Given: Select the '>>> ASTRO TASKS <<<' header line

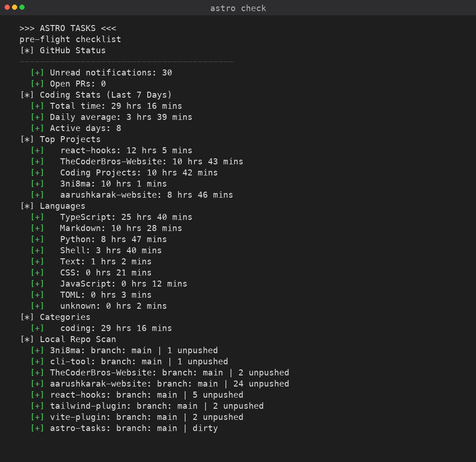Looking at the screenshot, I should coord(68,28).
